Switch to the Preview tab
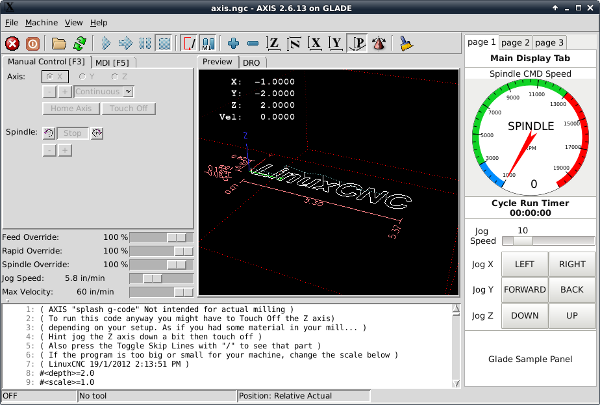Screen dimensions: 600x405 click(217, 62)
